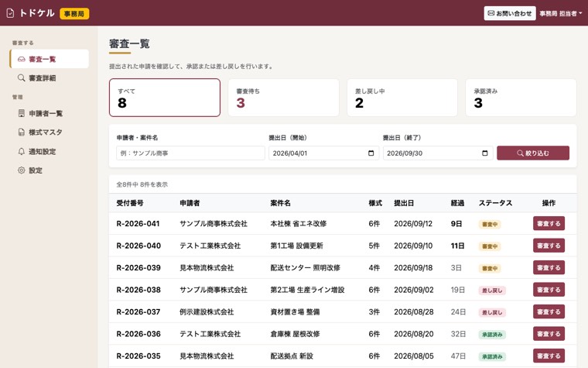Click 審査する for R-2026-040
This screenshot has height=368, width=588.
click(x=549, y=246)
